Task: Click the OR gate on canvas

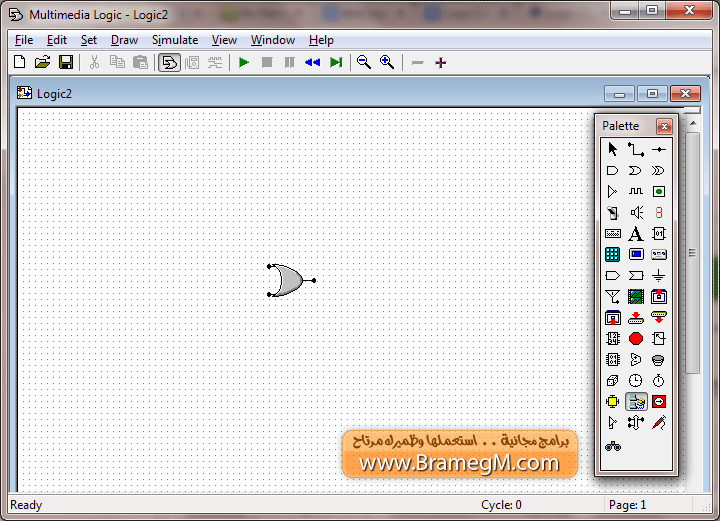Action: point(289,280)
